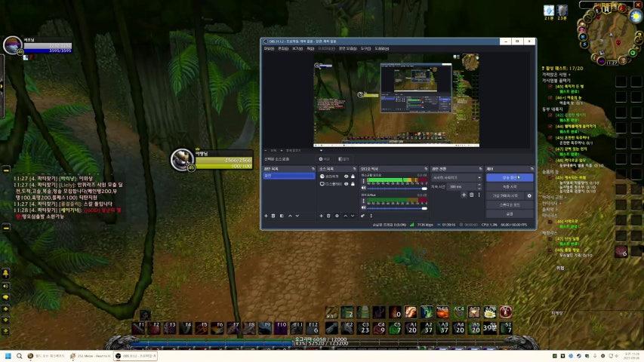Mute the first audio mixer track
This screenshot has width=644, height=362.
363,188
